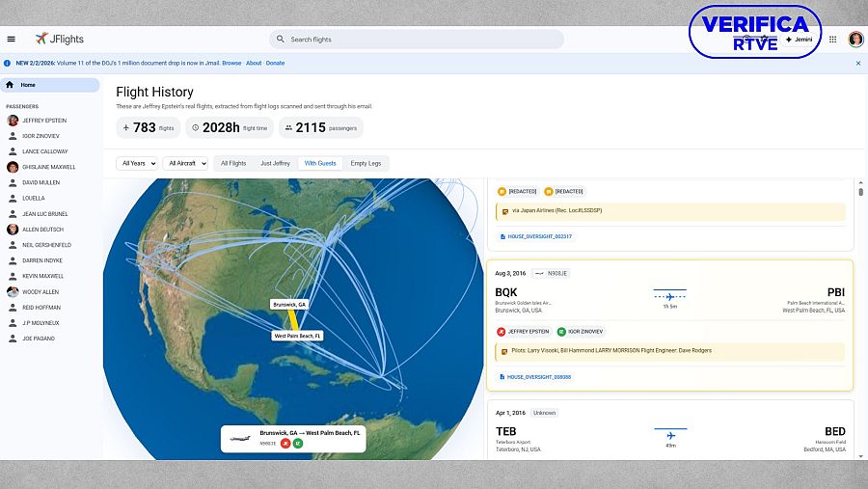Expand the All Years dropdown
Viewport: 868px width, 489px height.
(x=136, y=164)
